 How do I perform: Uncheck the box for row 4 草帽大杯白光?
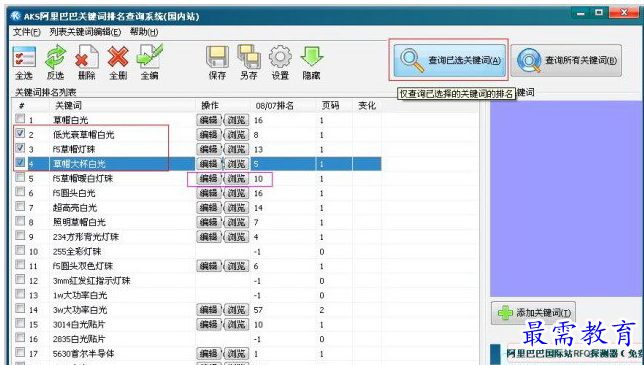[x=20, y=163]
